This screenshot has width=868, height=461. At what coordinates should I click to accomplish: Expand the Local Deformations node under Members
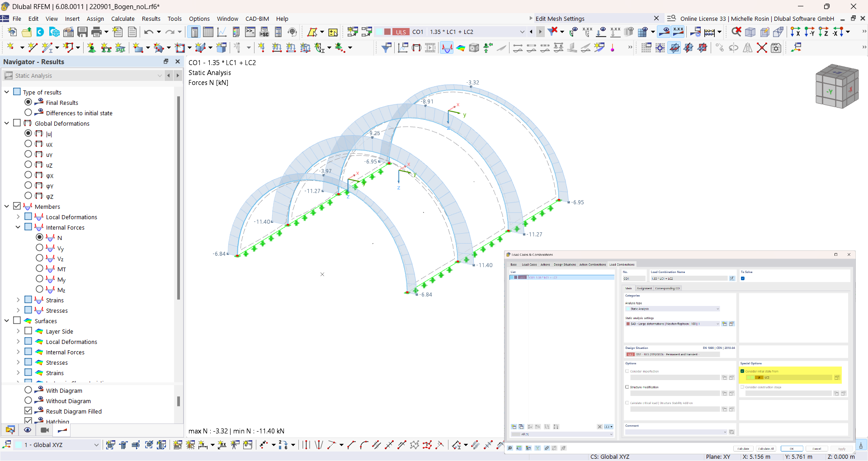[18, 217]
